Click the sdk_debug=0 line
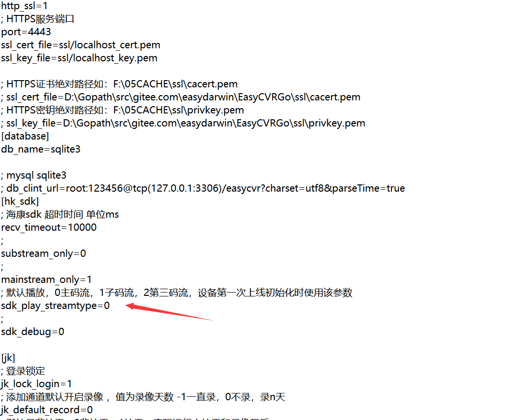This screenshot has height=420, width=521. pos(32,332)
